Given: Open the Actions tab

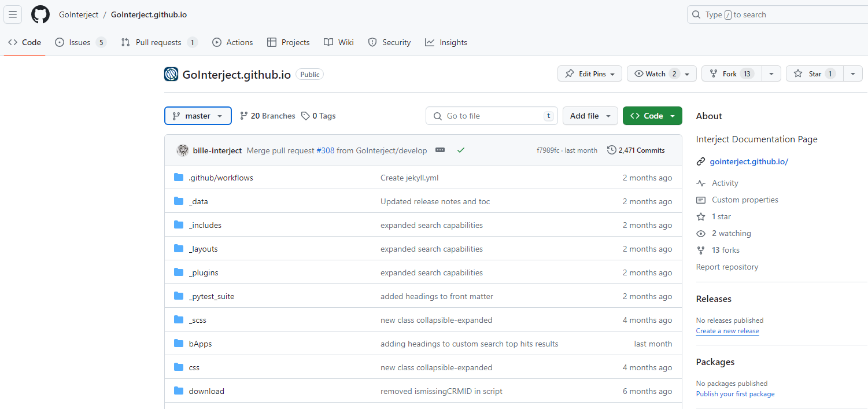Looking at the screenshot, I should [232, 42].
